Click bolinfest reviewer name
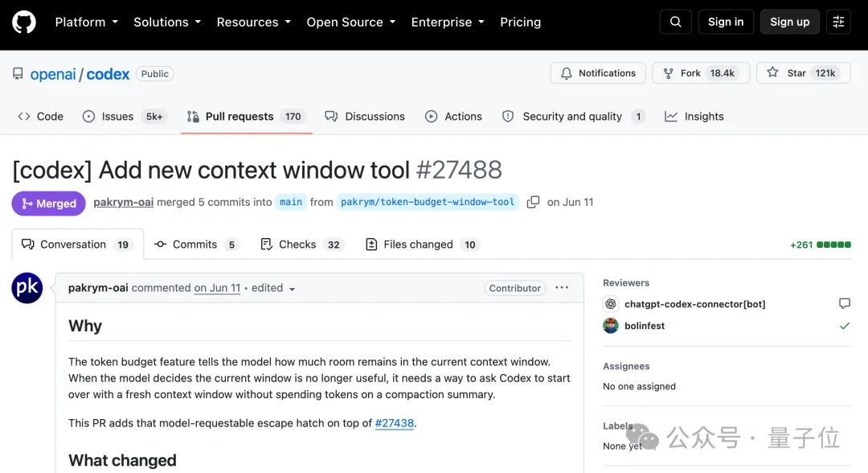The width and height of the screenshot is (868, 473). point(645,326)
